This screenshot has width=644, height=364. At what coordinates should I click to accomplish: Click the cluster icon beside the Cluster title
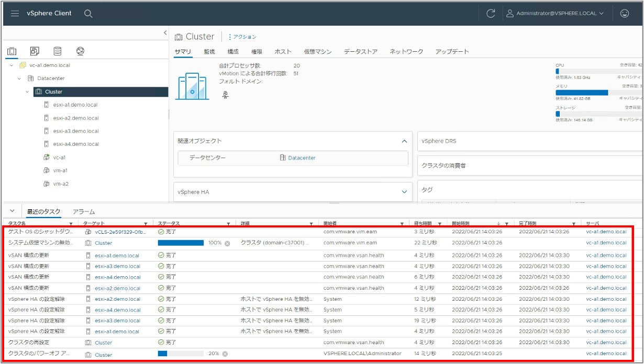[x=179, y=37]
